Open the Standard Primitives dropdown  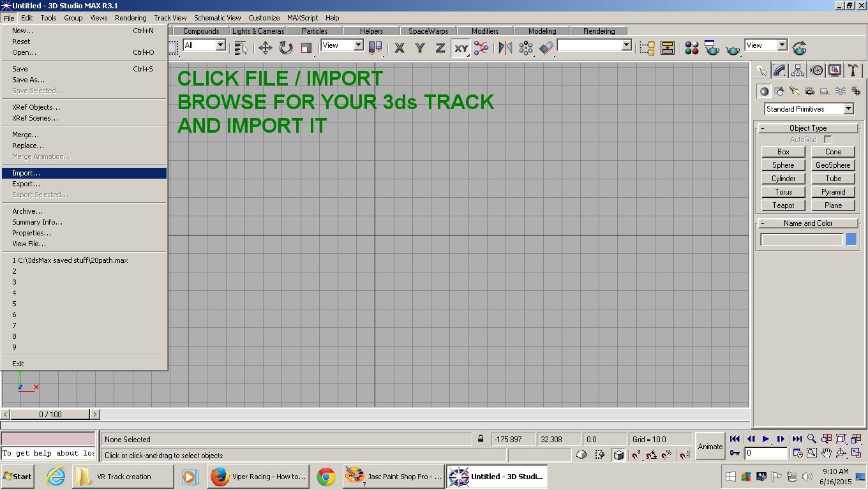point(809,109)
